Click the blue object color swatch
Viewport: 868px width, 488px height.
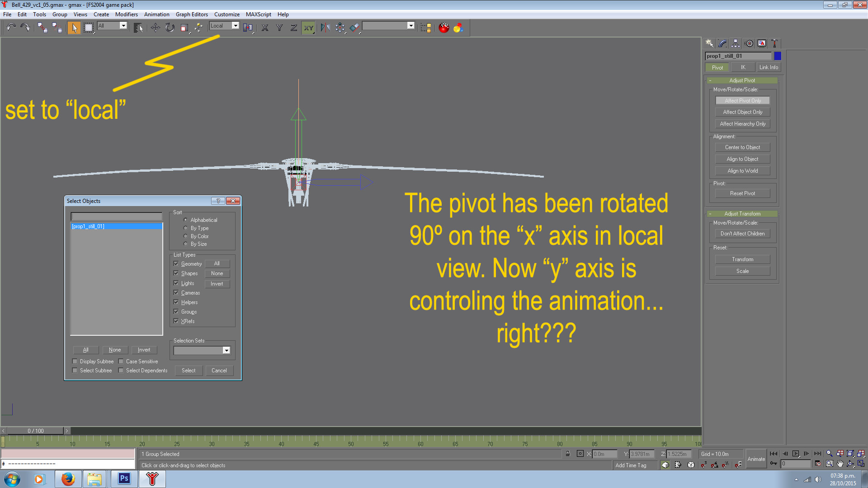(x=778, y=56)
